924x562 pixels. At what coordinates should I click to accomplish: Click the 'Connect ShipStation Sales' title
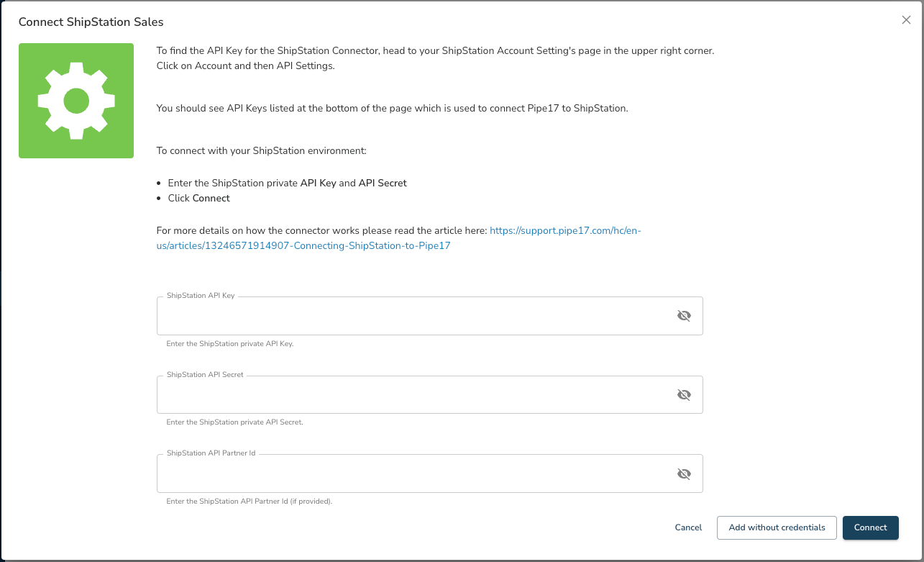coord(91,22)
